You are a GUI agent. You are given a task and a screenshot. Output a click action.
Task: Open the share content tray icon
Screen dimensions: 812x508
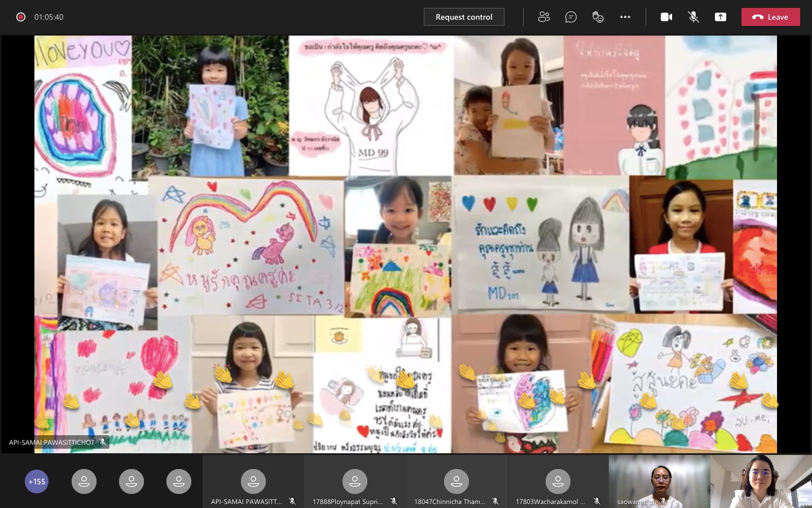(721, 17)
